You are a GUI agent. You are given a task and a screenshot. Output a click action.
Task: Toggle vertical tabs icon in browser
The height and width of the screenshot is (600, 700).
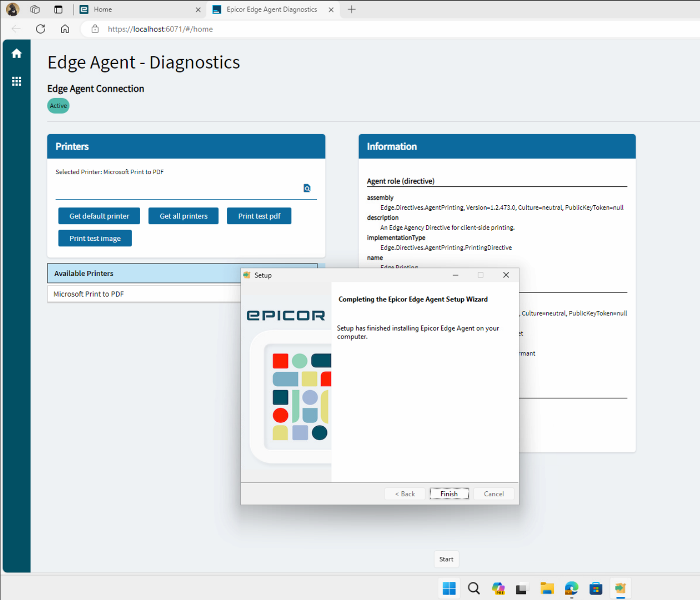[58, 9]
